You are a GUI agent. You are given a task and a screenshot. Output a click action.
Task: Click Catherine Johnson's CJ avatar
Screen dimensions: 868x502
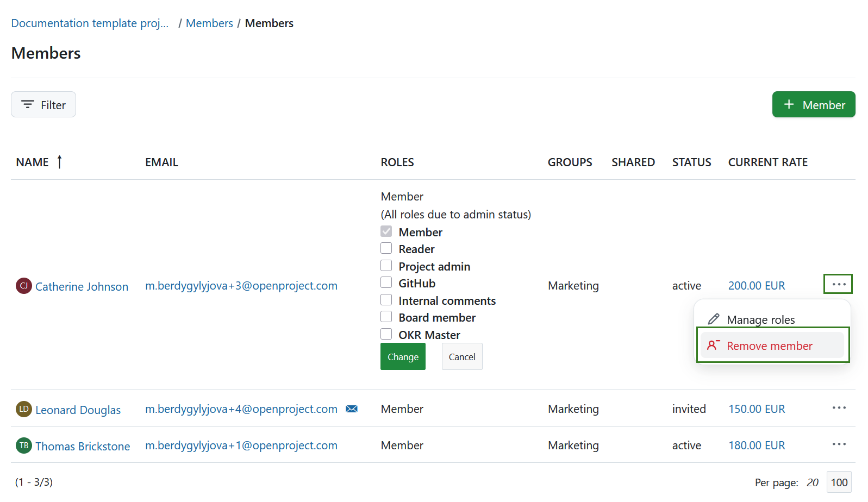click(x=24, y=286)
